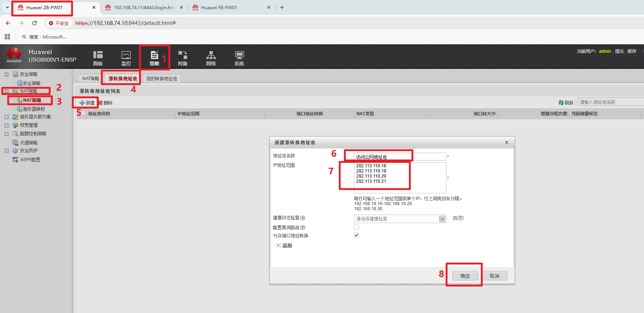Image resolution: width=644 pixels, height=313 pixels.
Task: Select 服务器映射 in the sidebar tree
Action: 34,109
